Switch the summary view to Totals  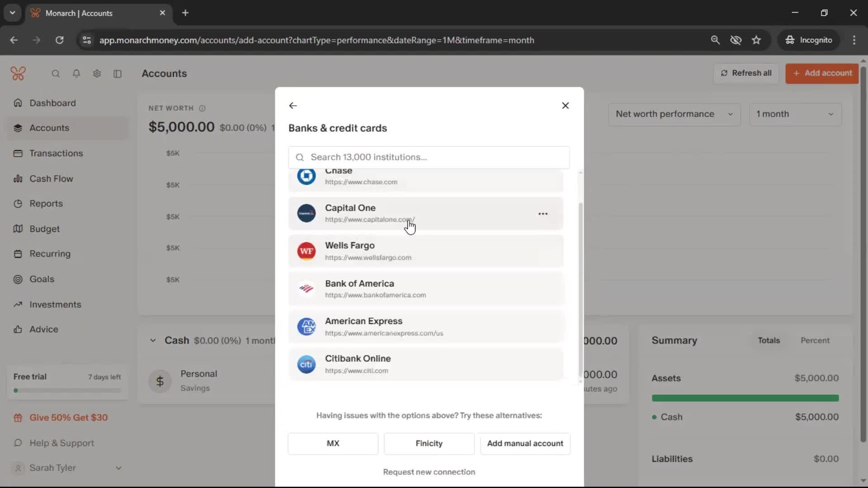pyautogui.click(x=769, y=341)
